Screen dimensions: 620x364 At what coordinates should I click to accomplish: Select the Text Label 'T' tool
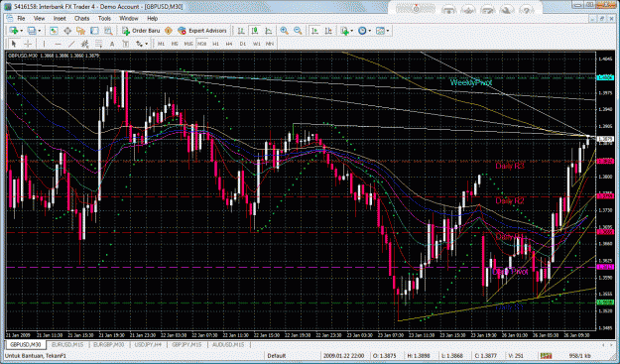click(x=126, y=44)
